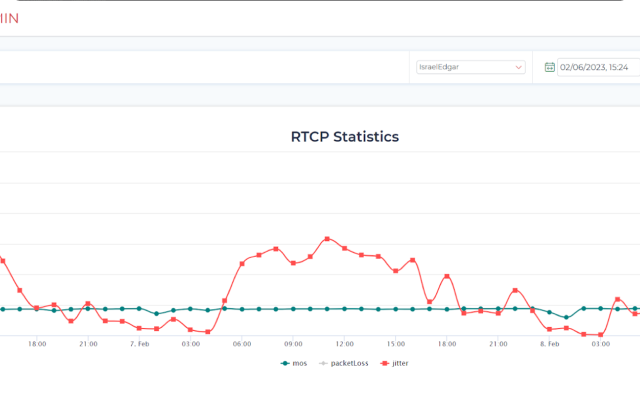Click the 12:00 axis label
640x400 pixels.
coord(344,344)
